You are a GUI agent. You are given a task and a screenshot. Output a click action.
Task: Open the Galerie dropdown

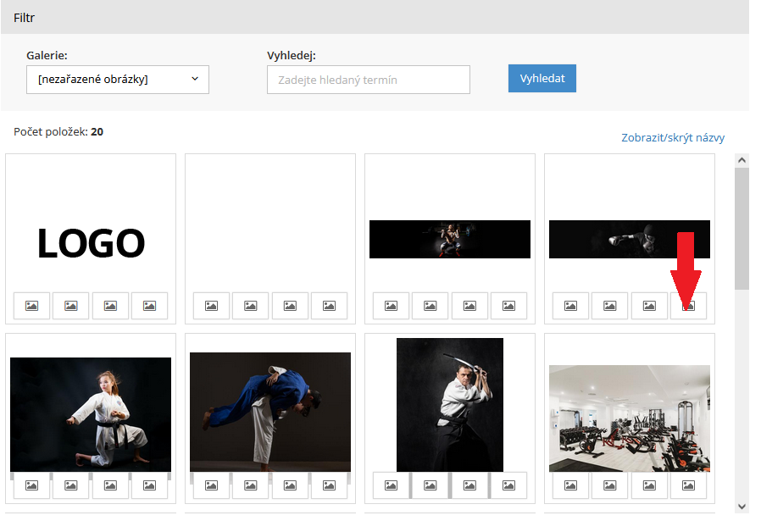118,80
